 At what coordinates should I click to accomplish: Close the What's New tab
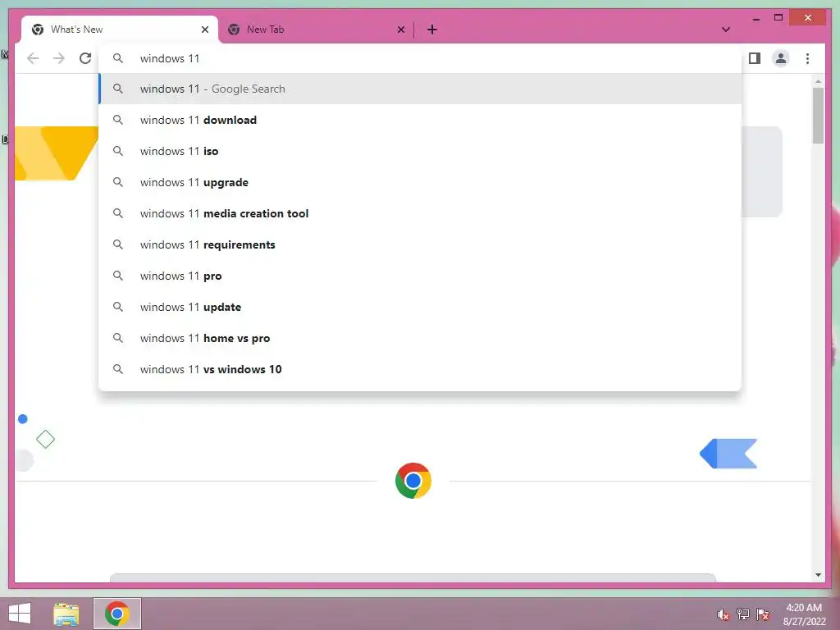[204, 30]
